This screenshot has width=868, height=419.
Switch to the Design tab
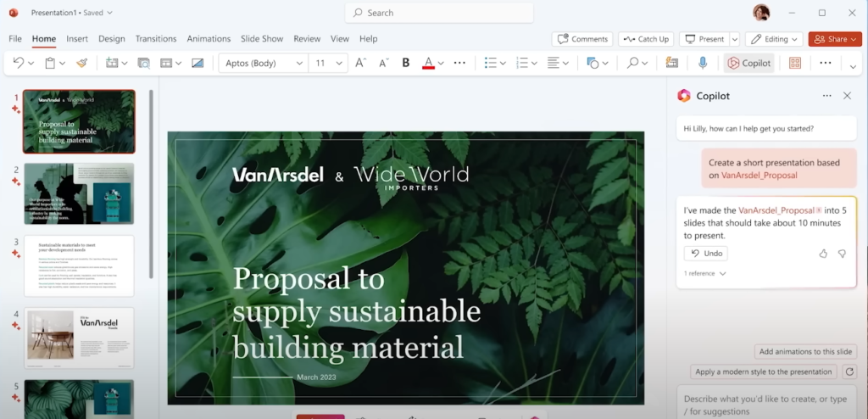click(x=112, y=39)
